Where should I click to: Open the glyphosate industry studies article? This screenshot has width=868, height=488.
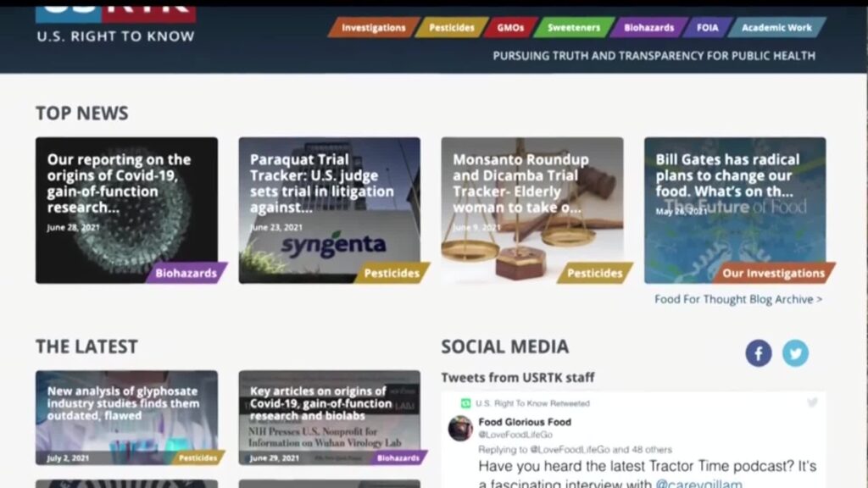(x=127, y=418)
